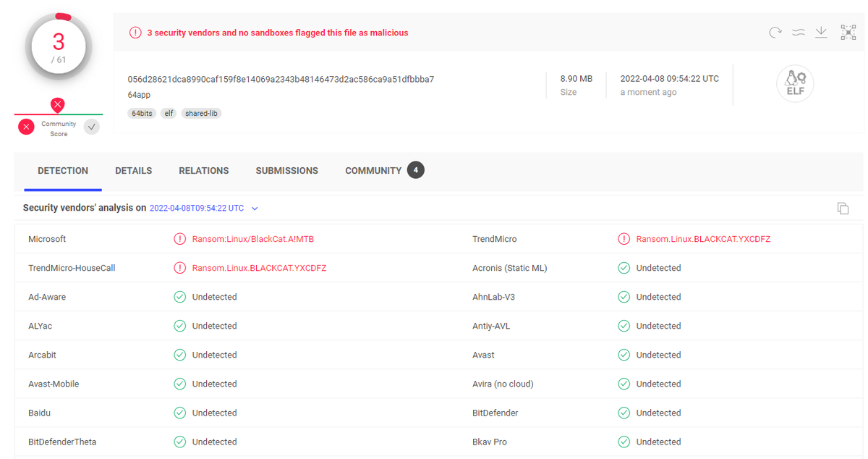Open the graph view icon
The width and height of the screenshot is (868, 459).
coord(848,32)
